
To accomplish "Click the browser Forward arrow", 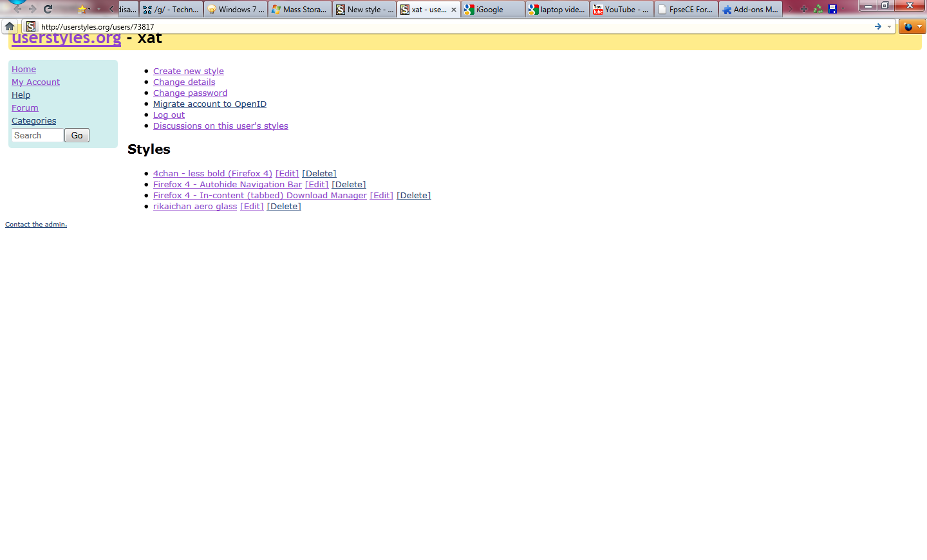I will (x=32, y=9).
